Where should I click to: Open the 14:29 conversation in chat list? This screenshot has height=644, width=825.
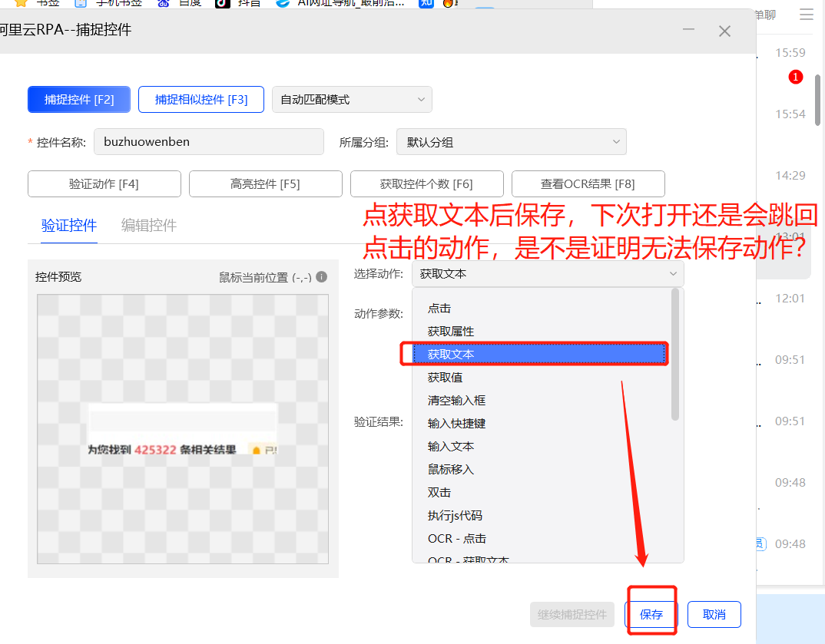(x=790, y=176)
